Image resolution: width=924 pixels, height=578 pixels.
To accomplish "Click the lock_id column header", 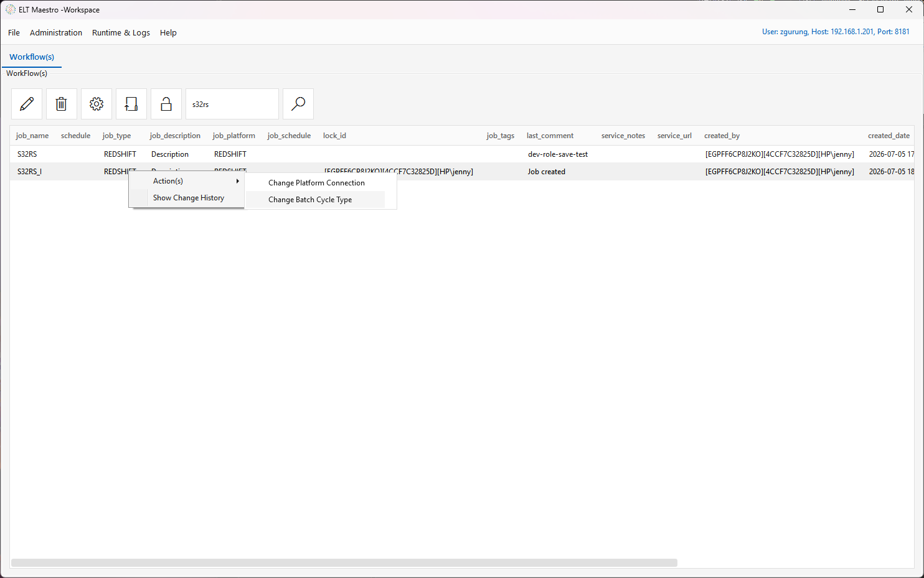I will click(334, 136).
